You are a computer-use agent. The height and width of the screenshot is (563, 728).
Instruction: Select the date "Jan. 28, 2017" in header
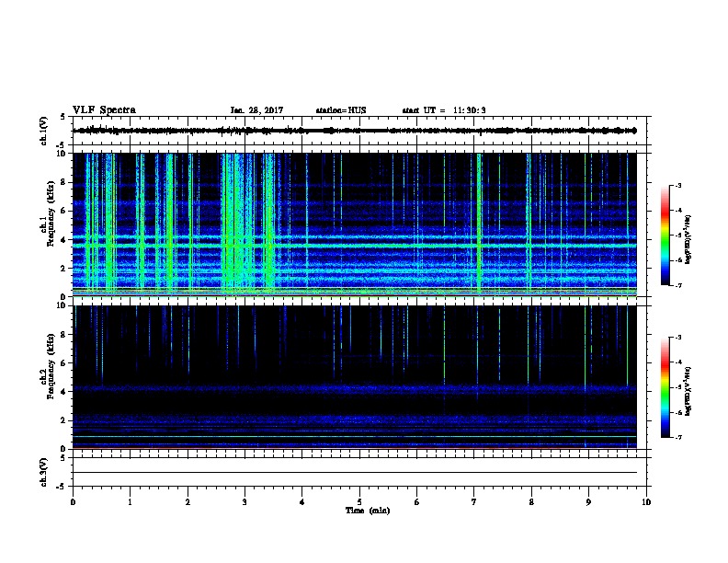[256, 110]
